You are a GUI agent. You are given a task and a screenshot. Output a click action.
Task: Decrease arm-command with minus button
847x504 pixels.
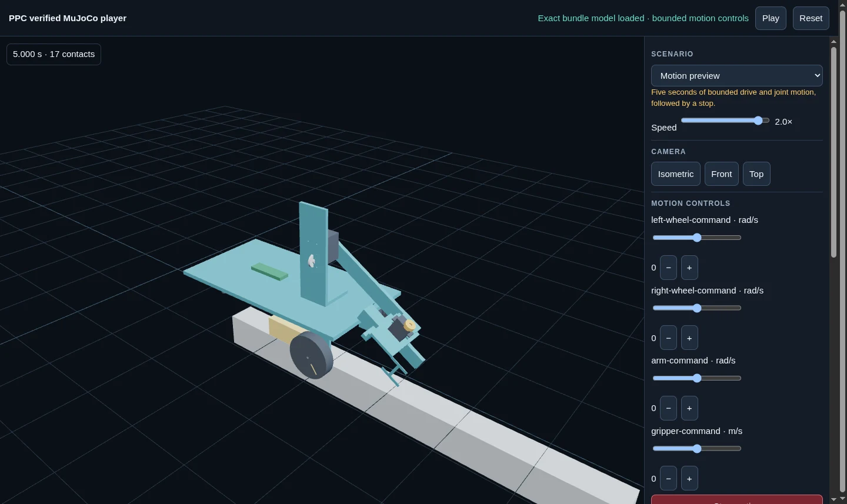pos(668,408)
